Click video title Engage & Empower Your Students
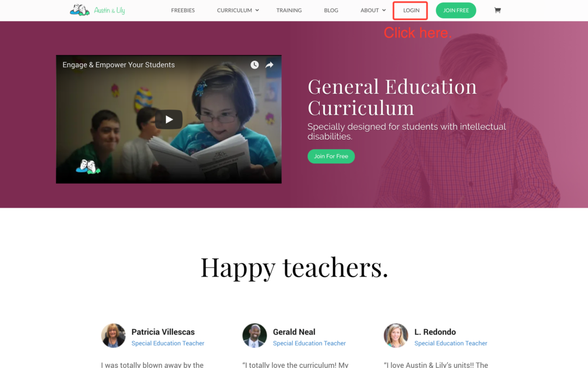588x368 pixels. [x=119, y=65]
